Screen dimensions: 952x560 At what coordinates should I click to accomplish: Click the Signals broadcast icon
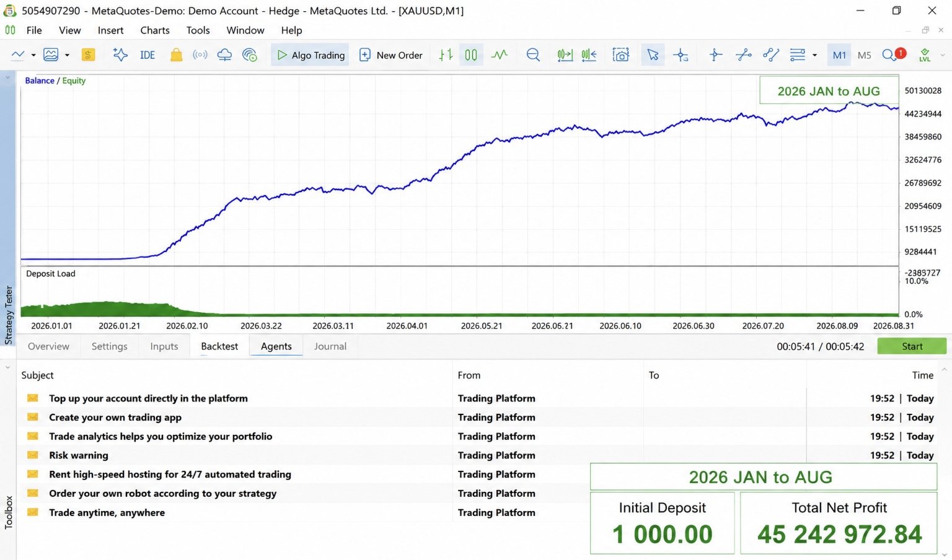(x=200, y=55)
